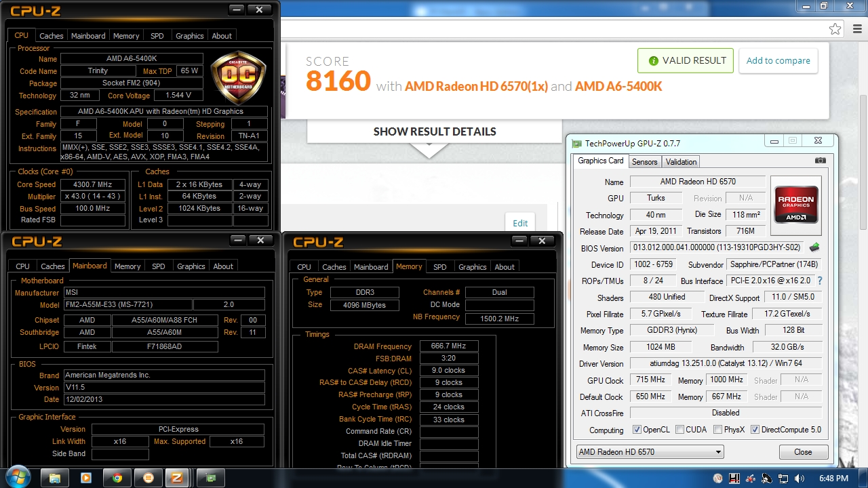Click the BIOS date 12/02/2013
Viewport: 868px width, 488px height.
(x=163, y=399)
